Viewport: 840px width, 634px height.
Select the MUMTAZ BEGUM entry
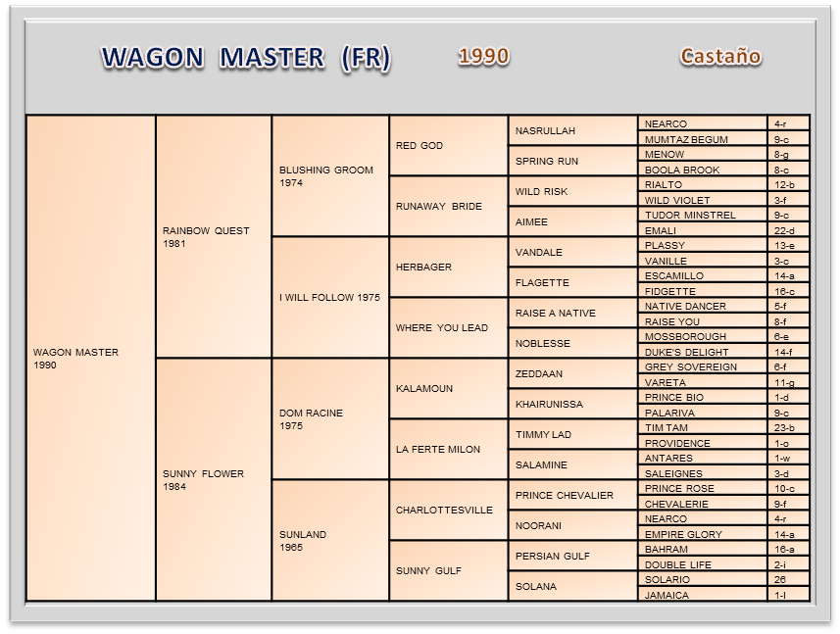click(x=702, y=139)
